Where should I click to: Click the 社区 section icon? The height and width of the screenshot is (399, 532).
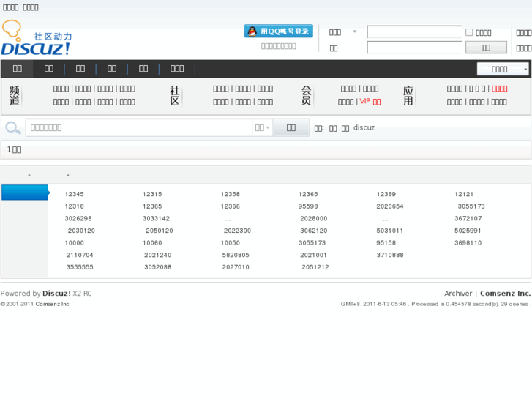point(174,95)
